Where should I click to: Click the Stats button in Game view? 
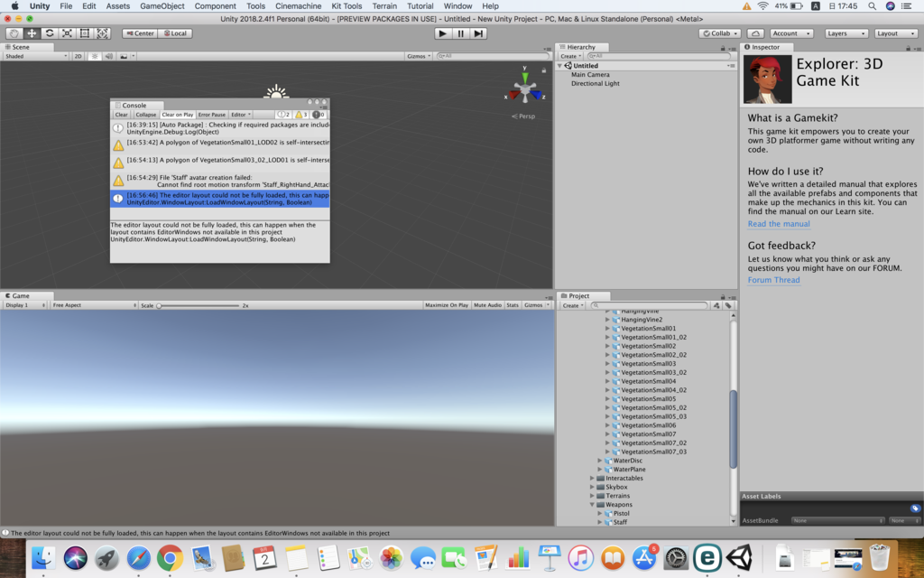pos(513,305)
